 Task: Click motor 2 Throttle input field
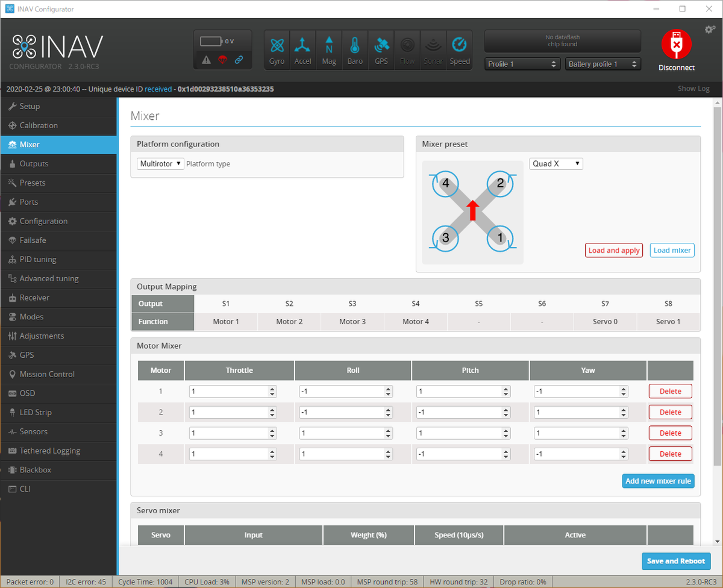[x=233, y=412]
